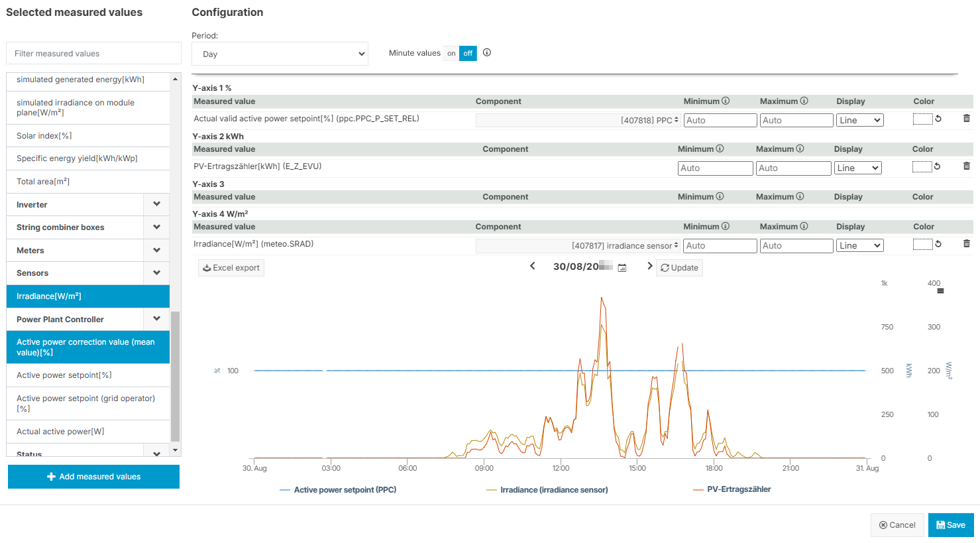Click the Update button
Screen dimensions: 980x543
click(x=679, y=268)
